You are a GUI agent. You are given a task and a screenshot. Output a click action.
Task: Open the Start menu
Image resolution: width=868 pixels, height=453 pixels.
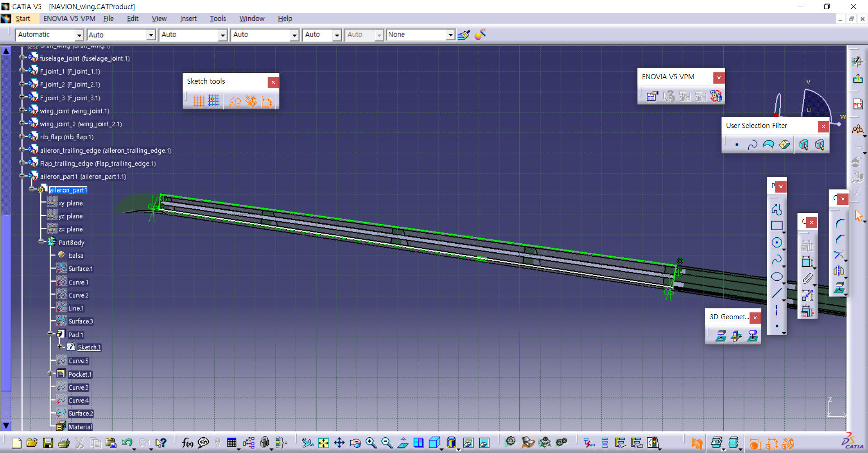click(x=23, y=19)
